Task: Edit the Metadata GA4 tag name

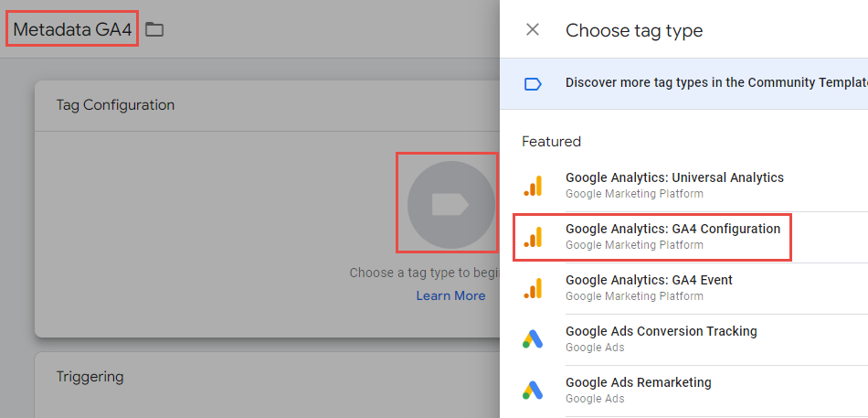Action: [x=72, y=30]
